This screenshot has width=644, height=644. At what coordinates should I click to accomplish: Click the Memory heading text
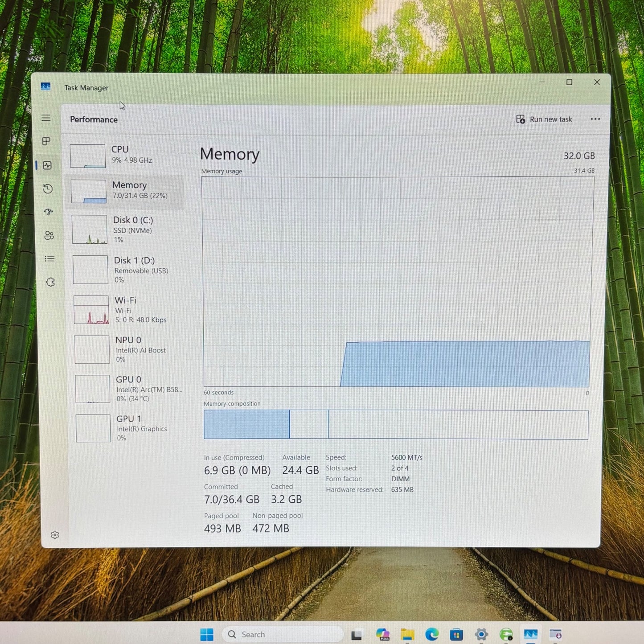coord(230,154)
